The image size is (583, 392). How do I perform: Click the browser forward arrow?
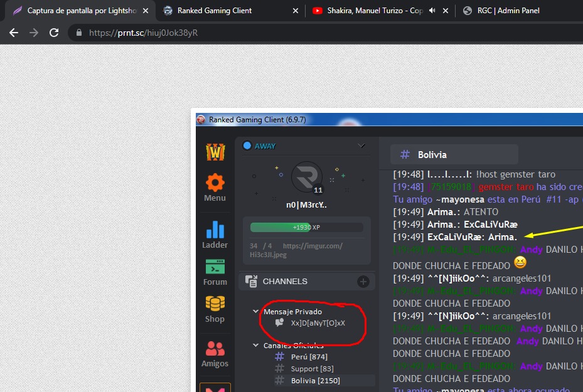pos(34,33)
